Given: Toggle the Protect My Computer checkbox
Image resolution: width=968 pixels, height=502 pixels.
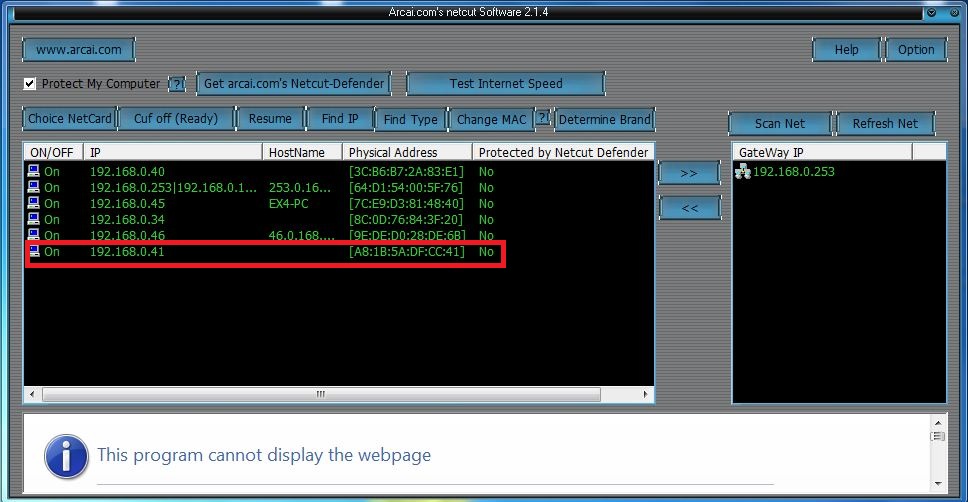Looking at the screenshot, I should [30, 83].
